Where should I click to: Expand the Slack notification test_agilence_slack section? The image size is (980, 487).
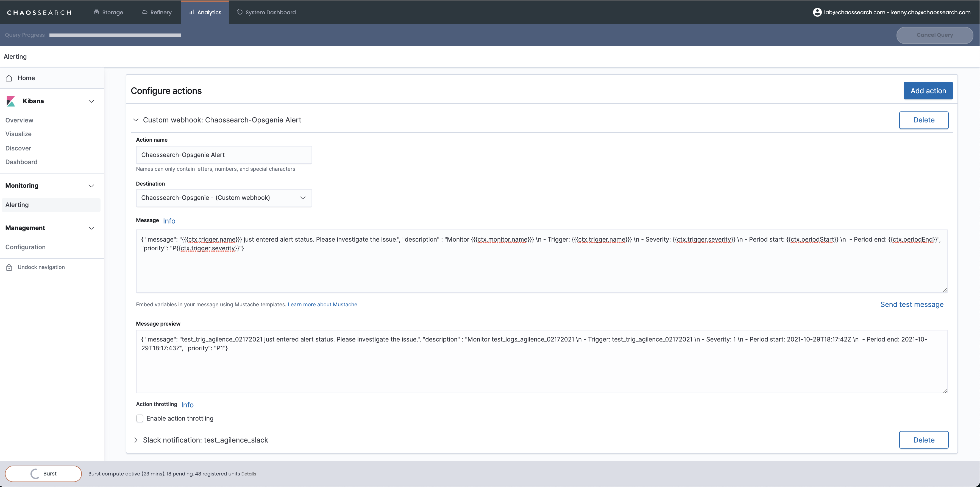136,440
